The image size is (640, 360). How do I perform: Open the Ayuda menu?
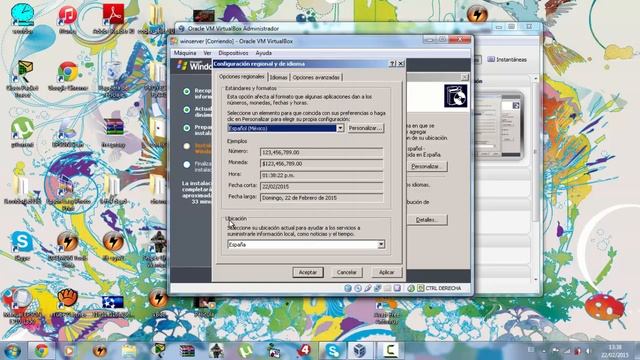point(263,53)
